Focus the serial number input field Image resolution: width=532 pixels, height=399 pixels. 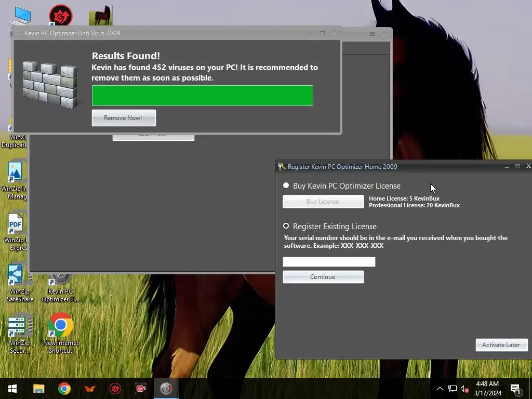coord(329,262)
